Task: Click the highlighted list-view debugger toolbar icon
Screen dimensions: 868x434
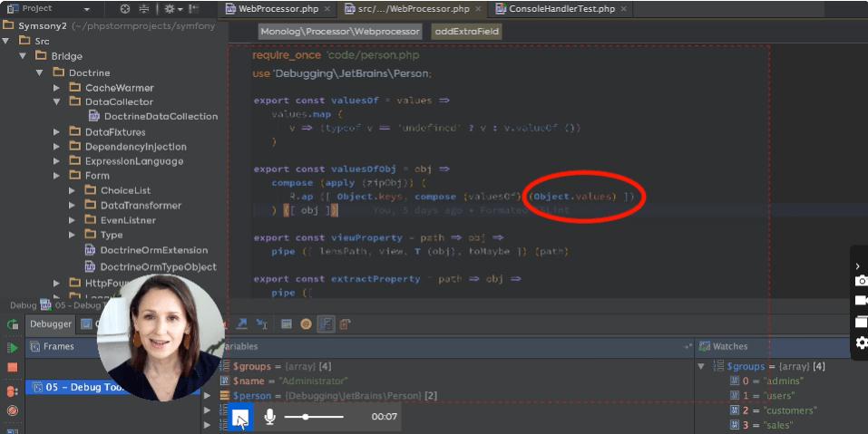Action: [x=326, y=324]
